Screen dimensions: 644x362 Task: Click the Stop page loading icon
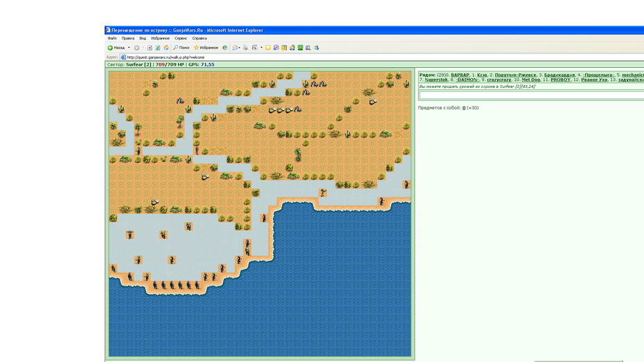click(150, 48)
